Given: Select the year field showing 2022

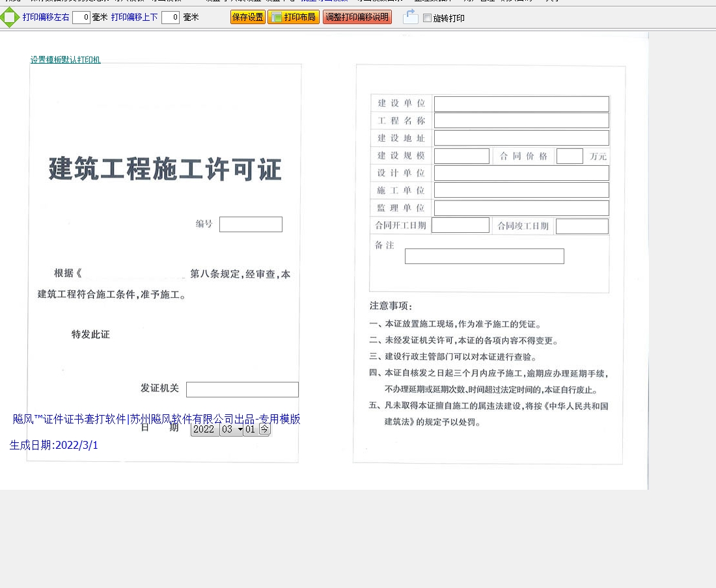Looking at the screenshot, I should coord(204,429).
